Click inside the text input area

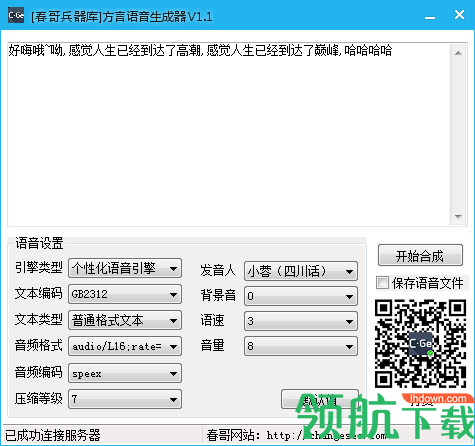point(229,134)
